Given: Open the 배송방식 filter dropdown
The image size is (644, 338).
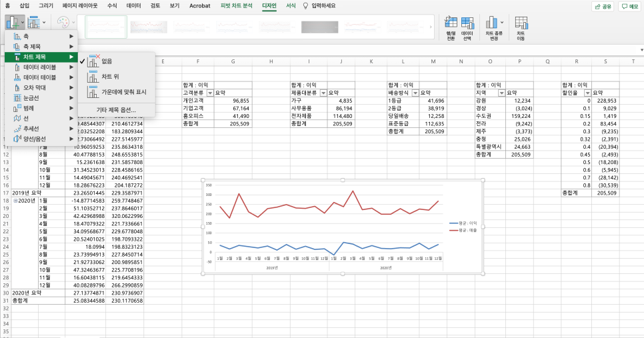Looking at the screenshot, I should click(x=415, y=93).
